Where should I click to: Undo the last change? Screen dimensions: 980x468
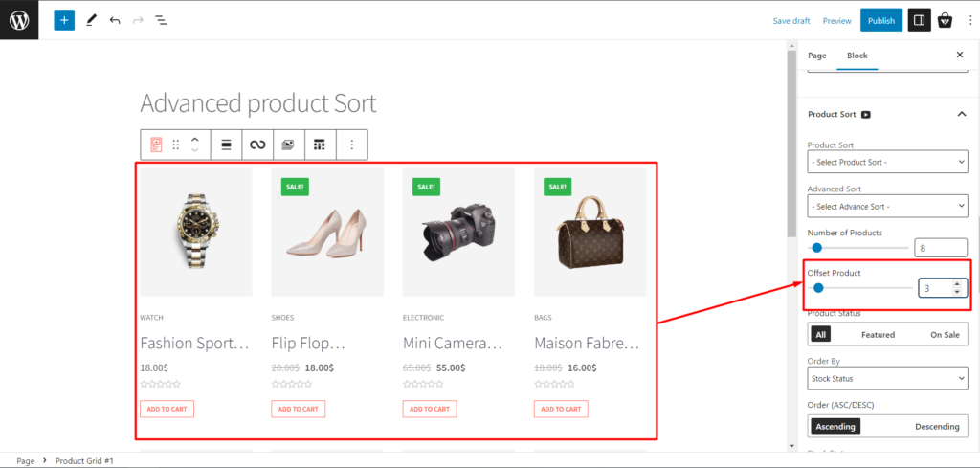point(115,20)
